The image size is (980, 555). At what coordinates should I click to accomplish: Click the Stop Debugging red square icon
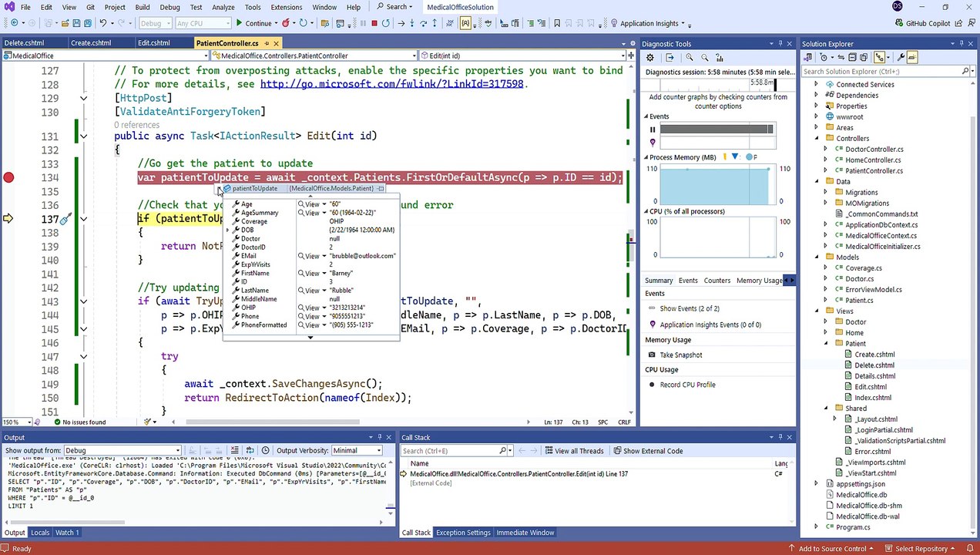374,24
